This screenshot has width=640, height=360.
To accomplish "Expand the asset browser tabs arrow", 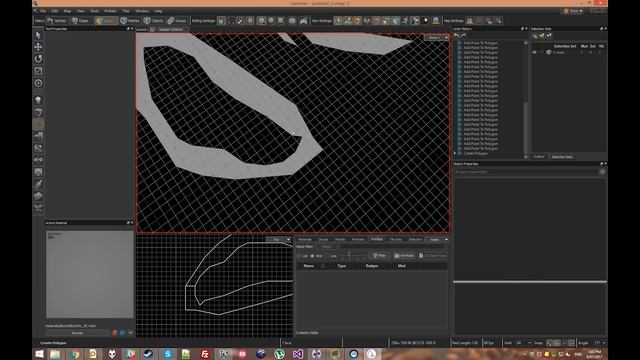I will [x=446, y=240].
